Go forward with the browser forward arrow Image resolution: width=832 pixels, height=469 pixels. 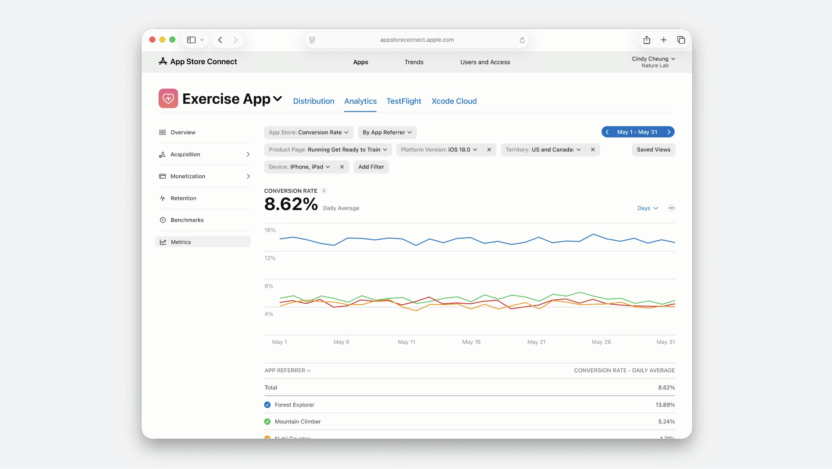pyautogui.click(x=236, y=40)
